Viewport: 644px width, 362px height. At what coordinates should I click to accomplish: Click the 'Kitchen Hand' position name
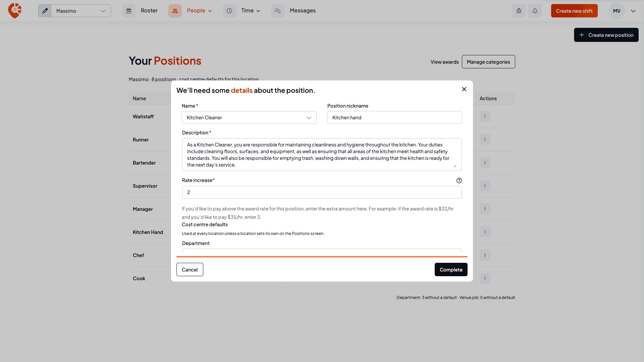(148, 232)
